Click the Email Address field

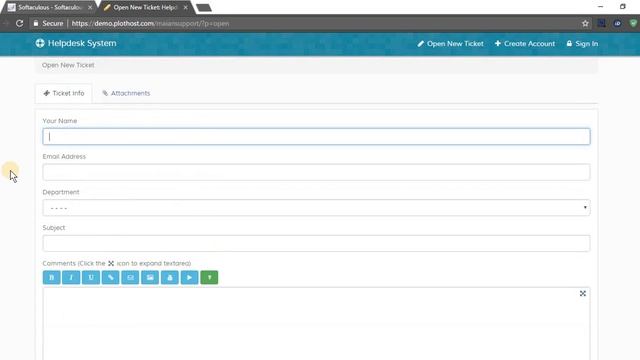coord(316,172)
